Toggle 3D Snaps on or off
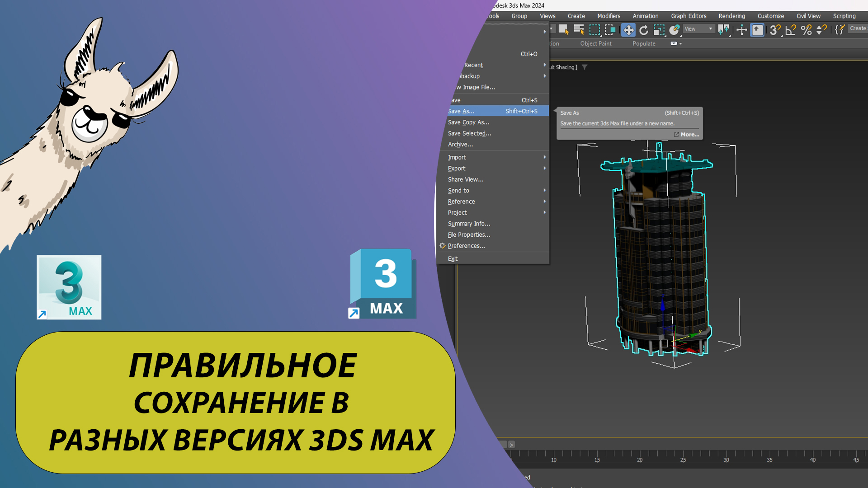The image size is (868, 488). click(775, 30)
